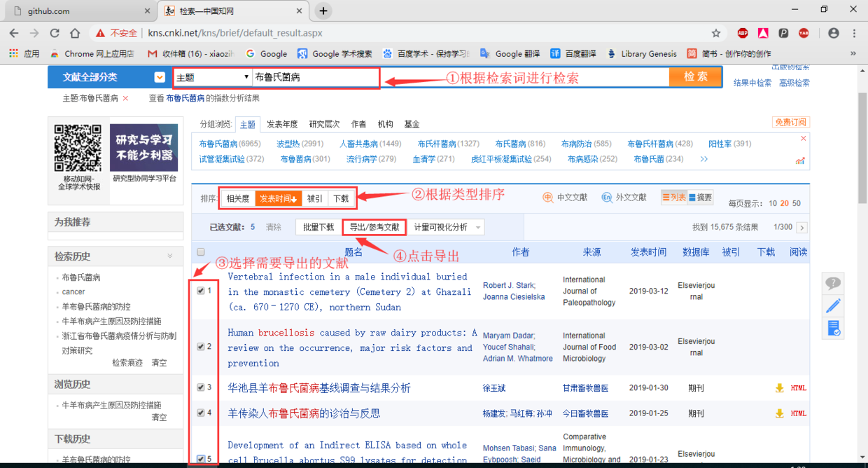The image size is (868, 468).
Task: Click 批量下载 batch download button
Action: click(318, 227)
